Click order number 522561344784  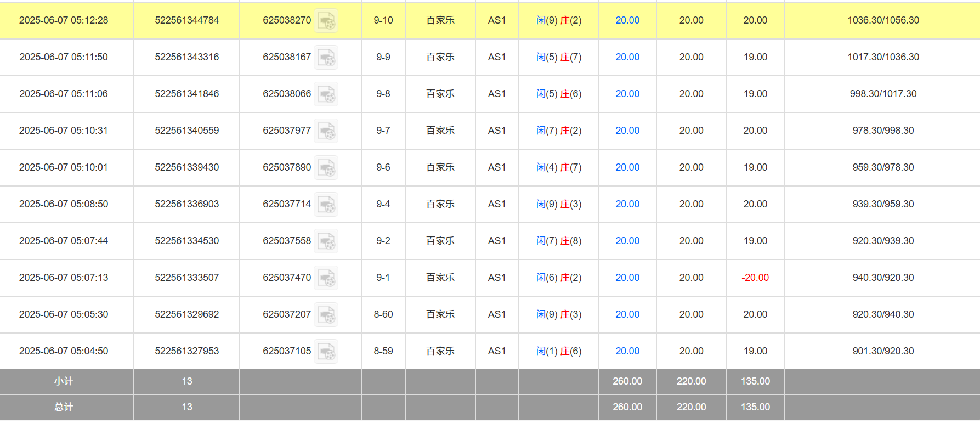coord(186,20)
